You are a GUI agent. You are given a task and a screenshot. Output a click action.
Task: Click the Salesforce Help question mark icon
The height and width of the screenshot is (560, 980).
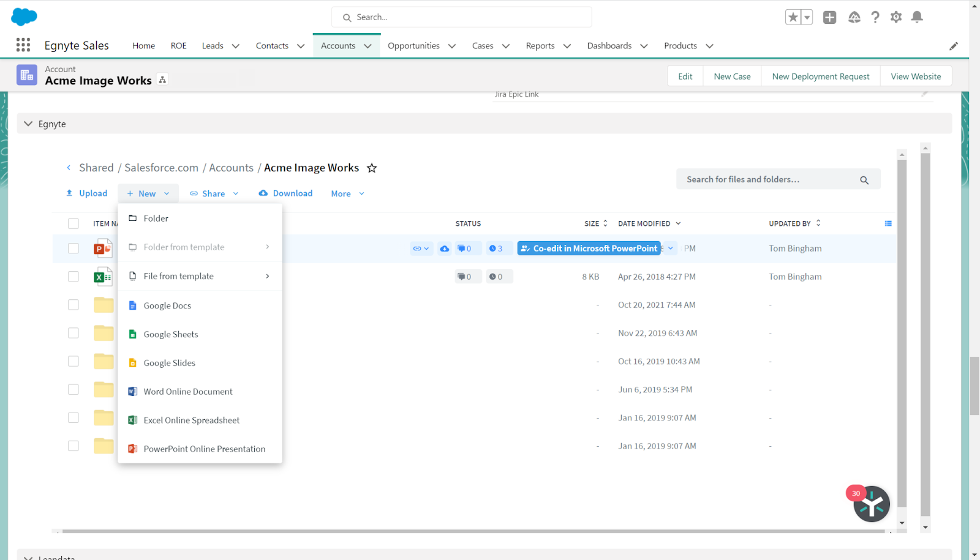(x=875, y=17)
